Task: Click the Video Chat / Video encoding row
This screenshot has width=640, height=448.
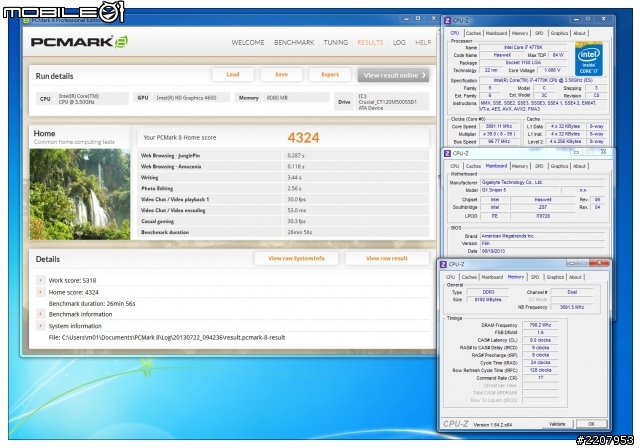Action: [283, 211]
